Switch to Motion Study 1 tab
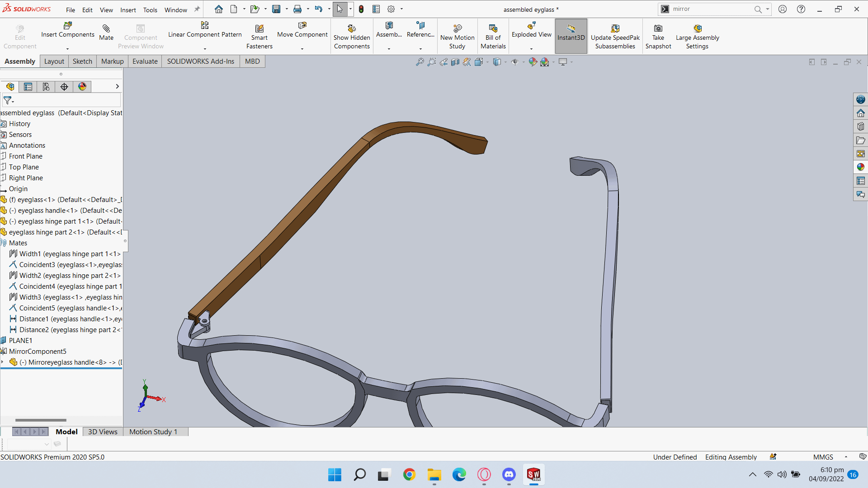The height and width of the screenshot is (488, 868). [153, 432]
